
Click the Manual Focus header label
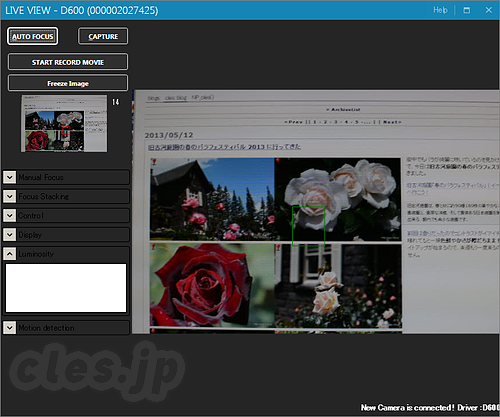point(41,177)
